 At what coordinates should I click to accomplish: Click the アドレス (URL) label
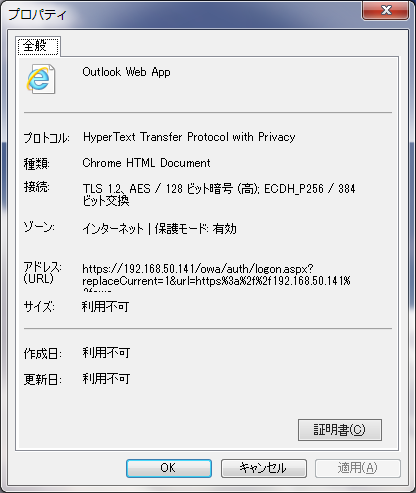pos(42,272)
